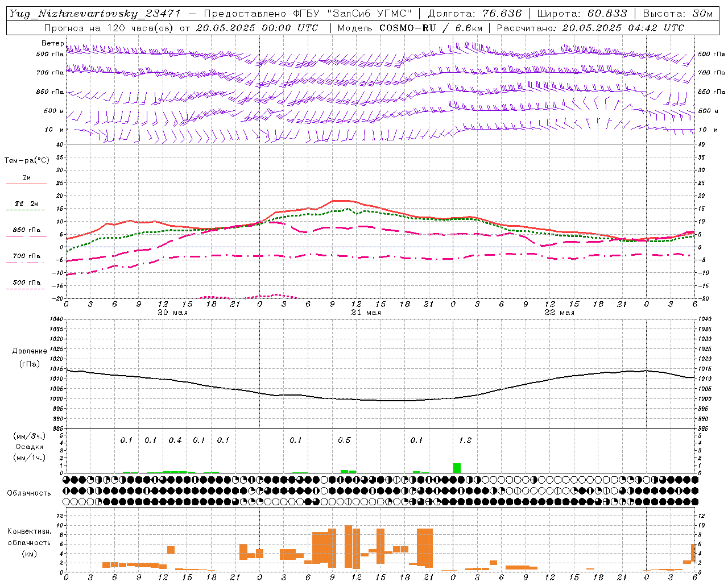The height and width of the screenshot is (582, 728).
Task: Click the 10 м wind level label on left
Action: click(55, 130)
